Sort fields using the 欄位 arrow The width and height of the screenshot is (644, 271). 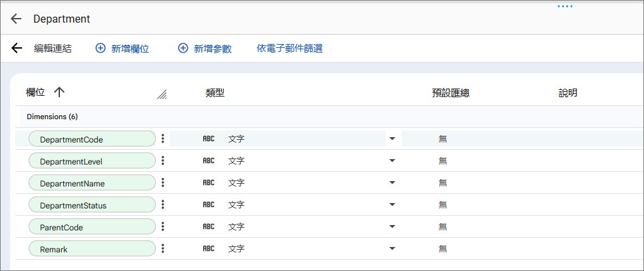pos(59,93)
